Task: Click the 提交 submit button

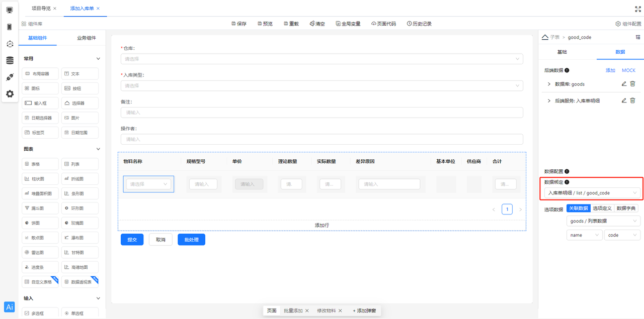Action: click(132, 240)
